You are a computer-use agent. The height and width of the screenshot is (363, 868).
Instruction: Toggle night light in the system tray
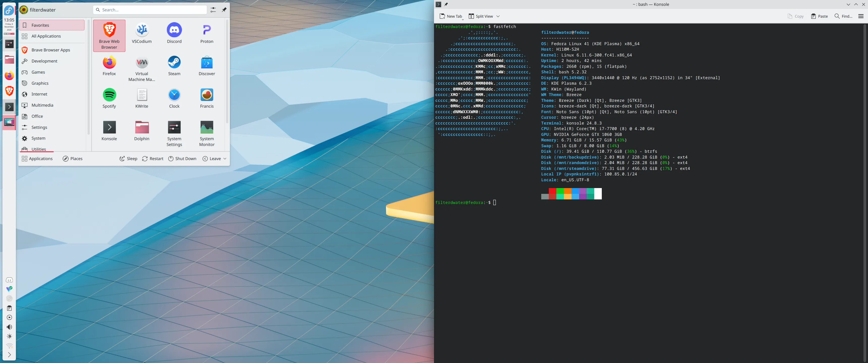click(9, 336)
